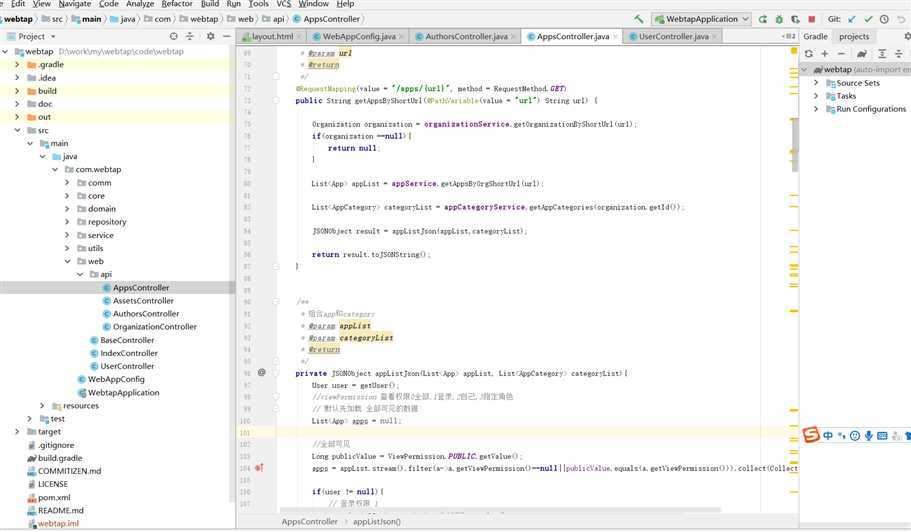Update project via Git blue arrow icon

coord(852,19)
